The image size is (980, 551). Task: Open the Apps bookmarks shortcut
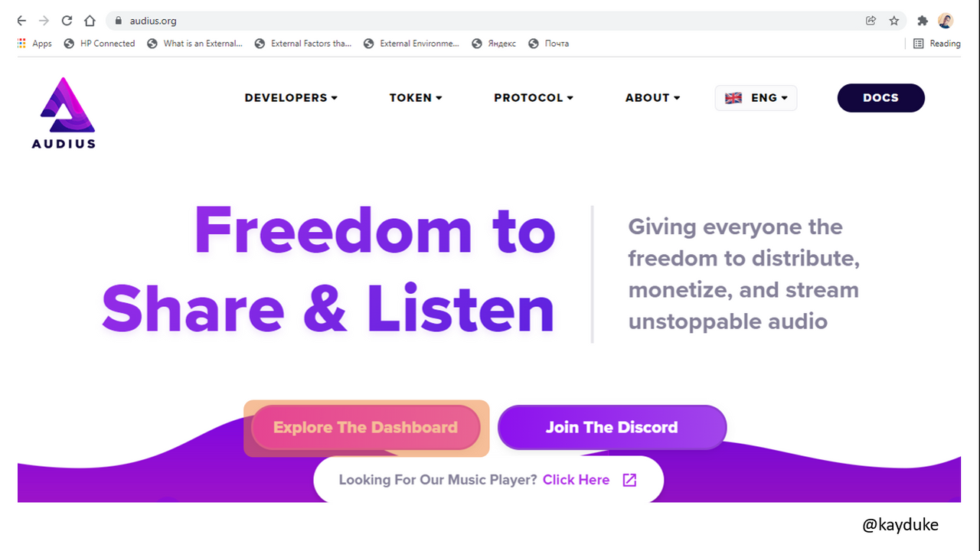(x=34, y=44)
